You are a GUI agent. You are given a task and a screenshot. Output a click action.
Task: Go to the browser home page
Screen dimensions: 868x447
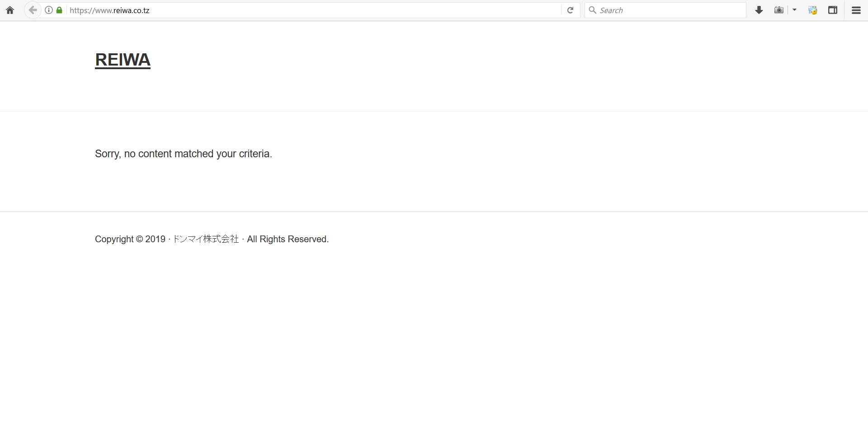[x=10, y=10]
